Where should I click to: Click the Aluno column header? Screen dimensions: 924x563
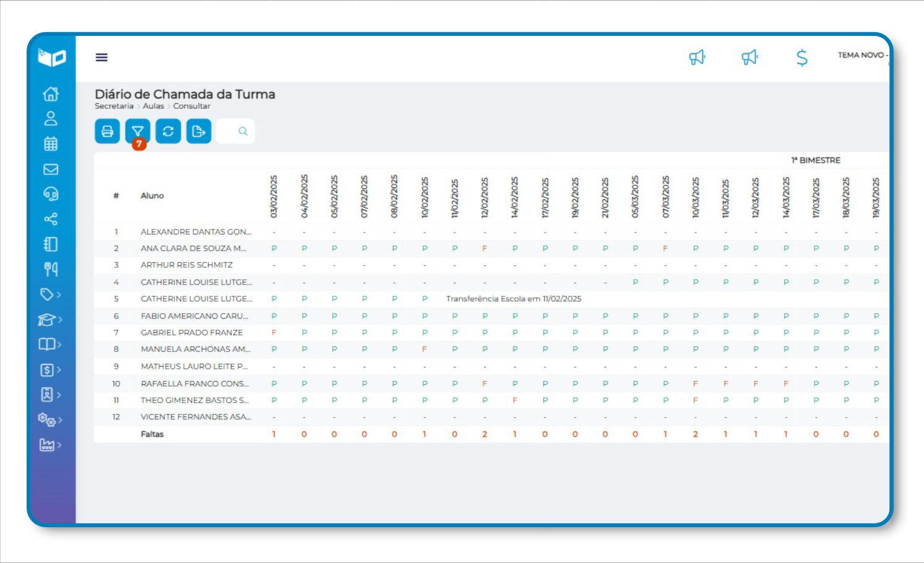[x=152, y=196]
